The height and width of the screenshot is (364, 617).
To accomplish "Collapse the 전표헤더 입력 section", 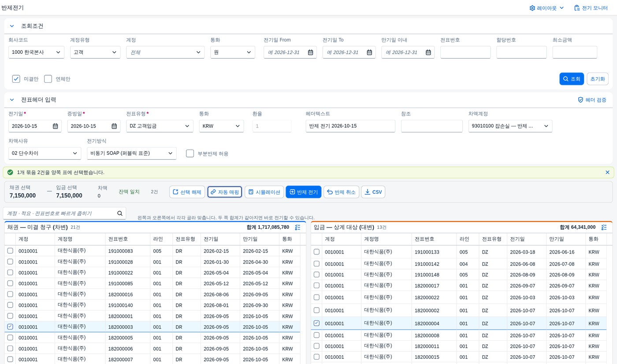I will point(12,100).
